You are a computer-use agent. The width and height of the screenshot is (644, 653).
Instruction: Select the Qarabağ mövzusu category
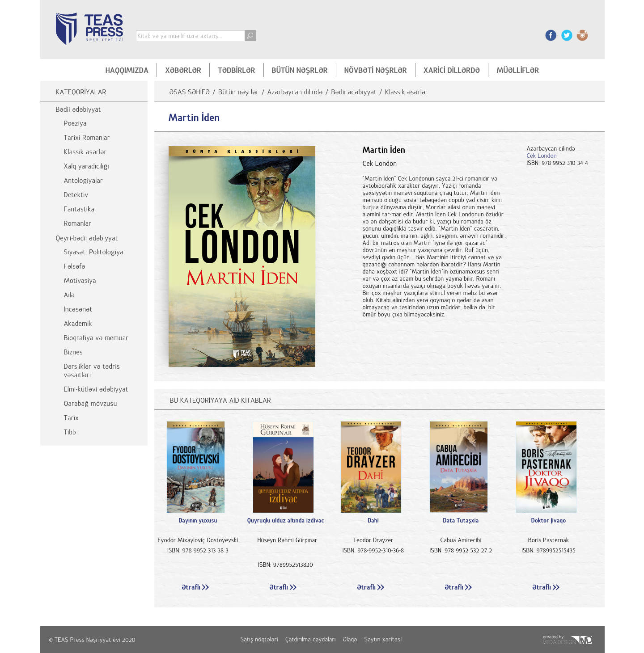(90, 404)
